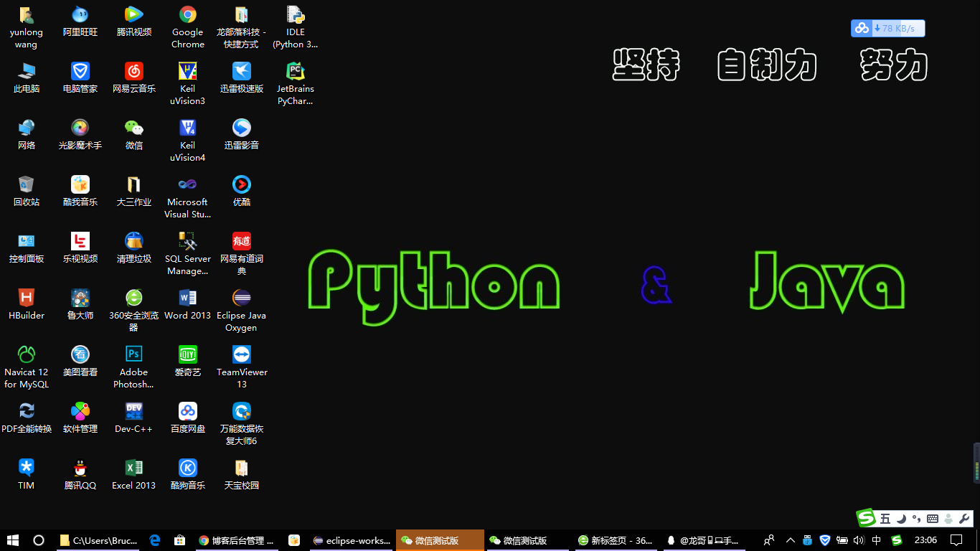Launch 网易有道词典 from desktop
The image size is (980, 551).
[242, 254]
